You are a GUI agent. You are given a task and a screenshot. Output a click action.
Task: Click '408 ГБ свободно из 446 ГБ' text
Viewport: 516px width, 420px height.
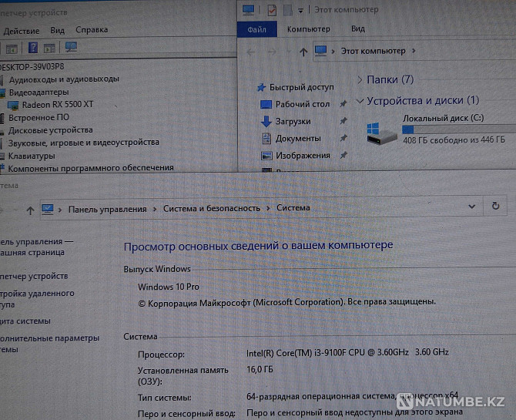pos(454,140)
